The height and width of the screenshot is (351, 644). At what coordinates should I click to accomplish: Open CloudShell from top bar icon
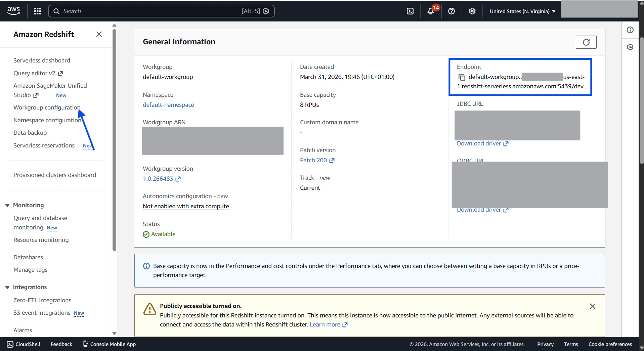coord(410,11)
